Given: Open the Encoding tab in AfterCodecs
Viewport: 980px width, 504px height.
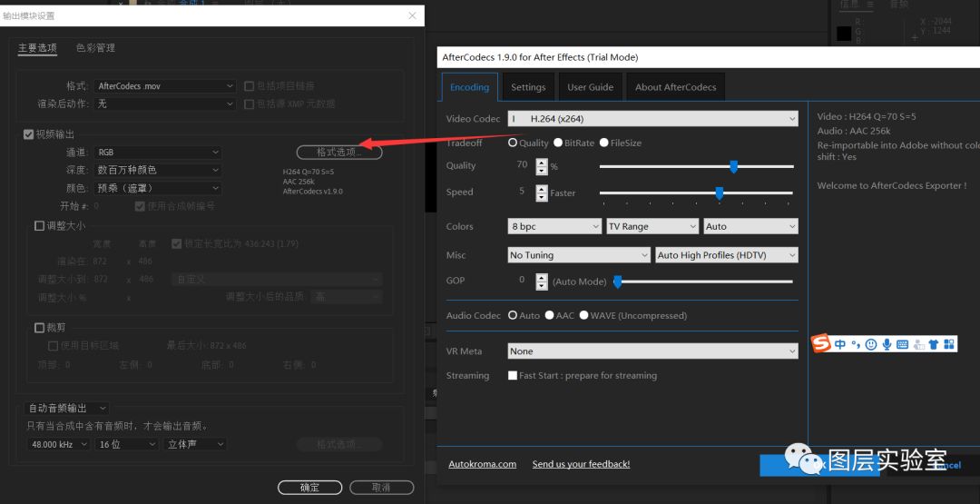Looking at the screenshot, I should pyautogui.click(x=470, y=87).
